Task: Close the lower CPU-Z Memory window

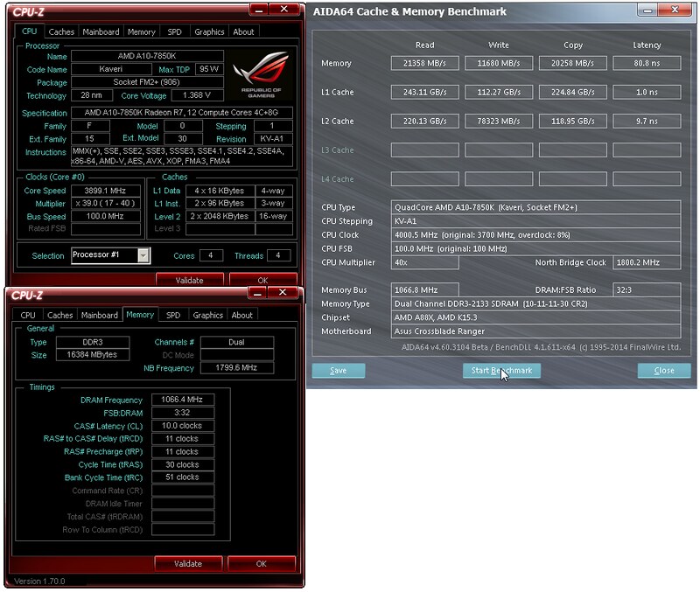Action: pyautogui.click(x=283, y=293)
